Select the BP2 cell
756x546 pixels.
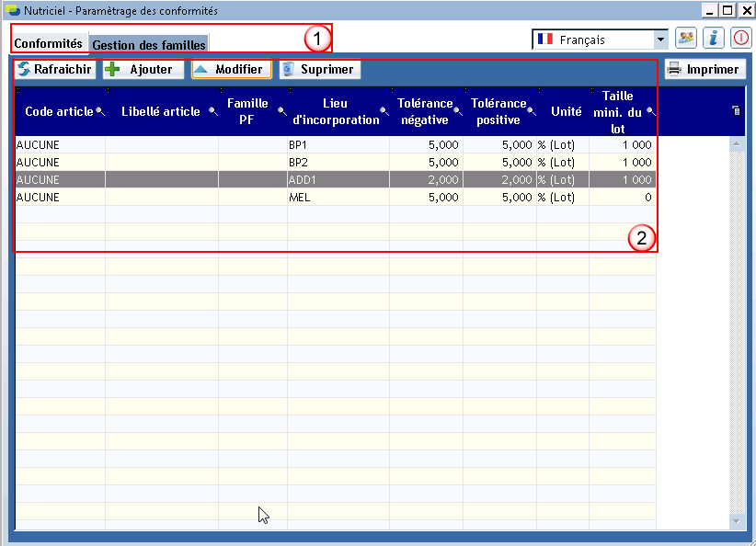point(338,163)
